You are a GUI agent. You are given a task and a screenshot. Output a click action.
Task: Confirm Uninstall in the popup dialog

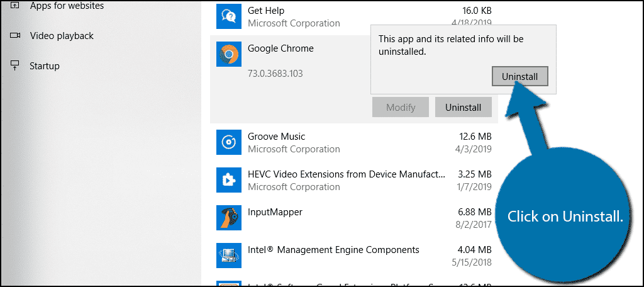point(520,77)
